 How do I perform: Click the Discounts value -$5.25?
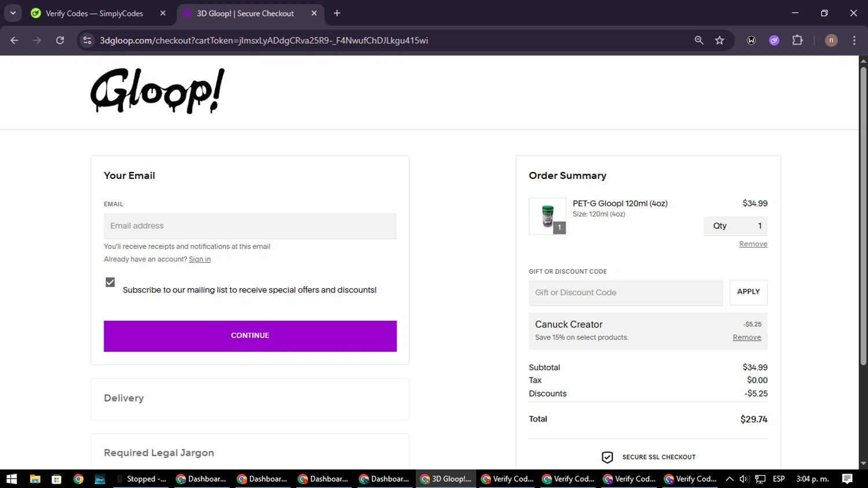point(756,394)
